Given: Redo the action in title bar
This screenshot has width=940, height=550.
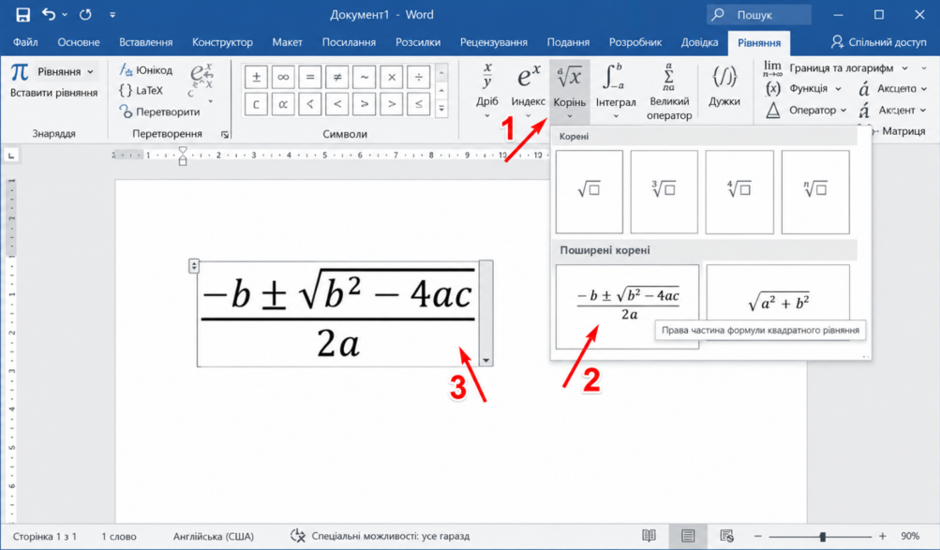Looking at the screenshot, I should tap(85, 14).
